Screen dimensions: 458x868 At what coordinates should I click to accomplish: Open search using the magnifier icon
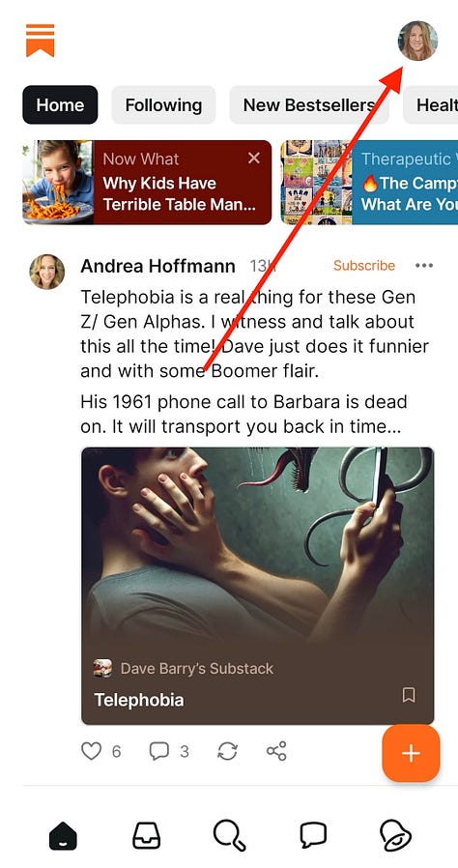click(229, 835)
